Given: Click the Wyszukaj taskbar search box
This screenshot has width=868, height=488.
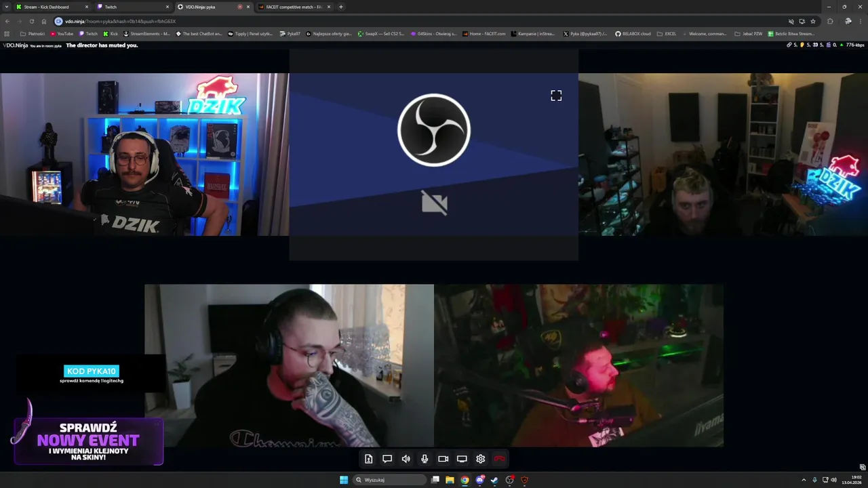Looking at the screenshot, I should pyautogui.click(x=390, y=480).
